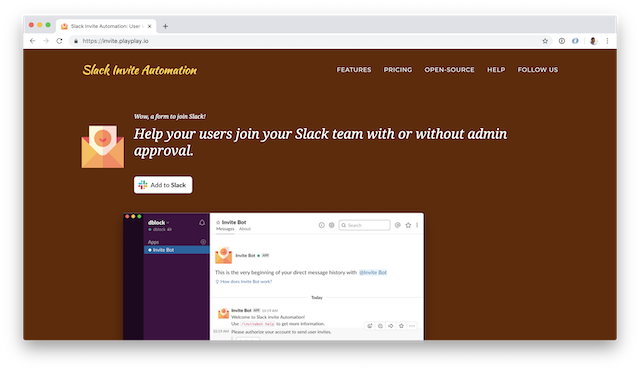
Task: Click the Add to Slack button
Action: tap(163, 185)
